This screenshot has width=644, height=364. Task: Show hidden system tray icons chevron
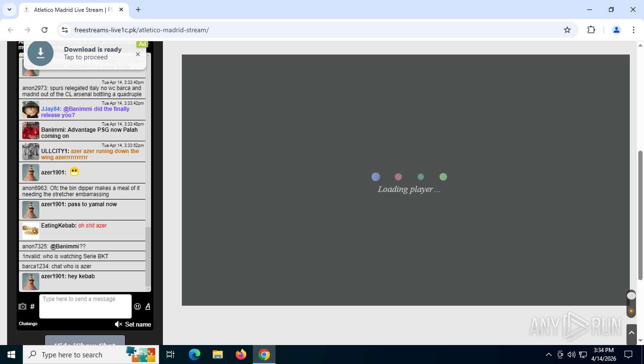(x=549, y=355)
